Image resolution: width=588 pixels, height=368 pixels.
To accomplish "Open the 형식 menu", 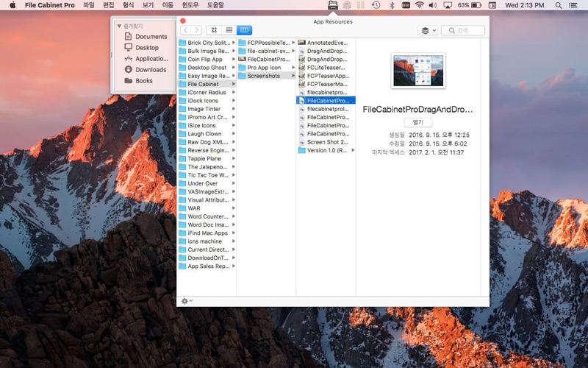I will pyautogui.click(x=128, y=5).
